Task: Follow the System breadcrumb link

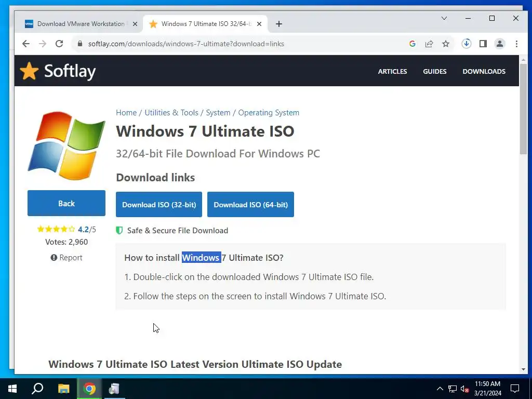Action: click(x=218, y=113)
